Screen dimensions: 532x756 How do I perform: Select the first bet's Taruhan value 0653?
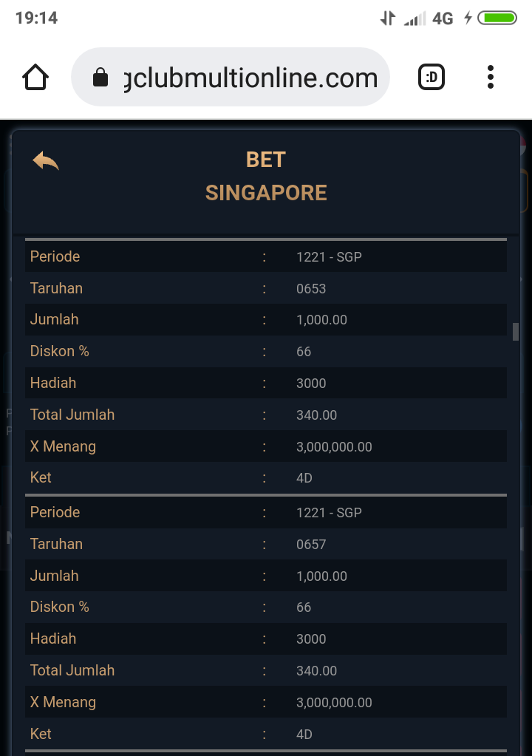(x=311, y=288)
